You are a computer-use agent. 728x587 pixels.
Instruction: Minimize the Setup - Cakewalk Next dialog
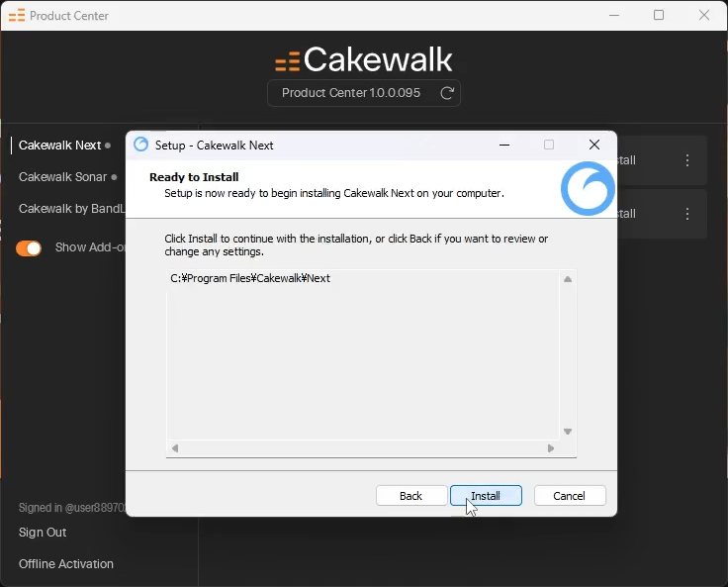504,145
